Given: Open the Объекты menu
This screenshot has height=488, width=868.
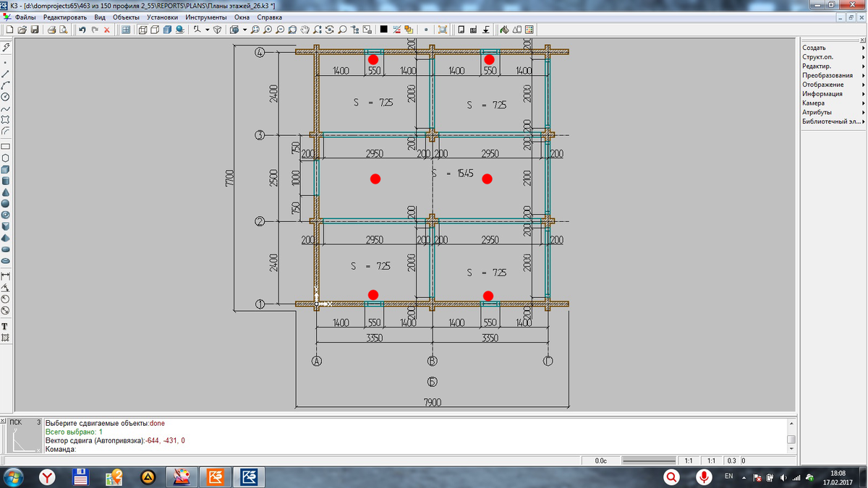Looking at the screenshot, I should pyautogui.click(x=126, y=17).
